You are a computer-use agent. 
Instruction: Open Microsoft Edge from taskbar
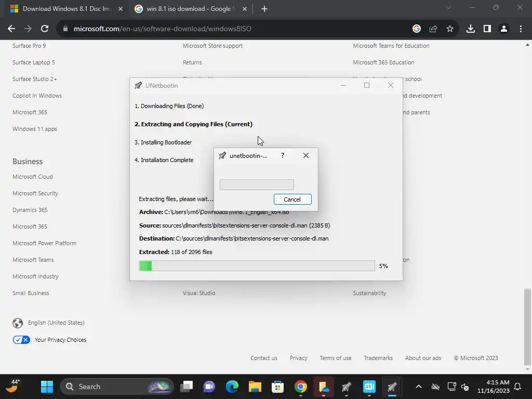point(232,387)
